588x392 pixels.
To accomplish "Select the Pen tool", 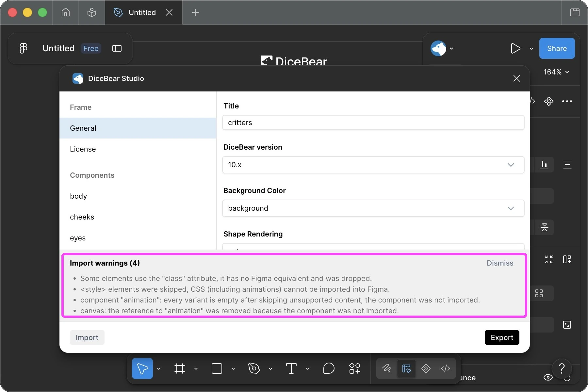I will click(254, 368).
